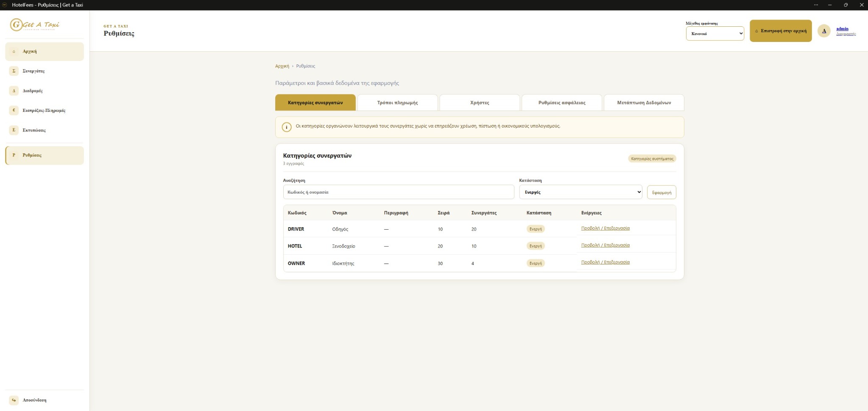Click the Αποσύνδεση logout icon
The image size is (868, 411).
pyautogui.click(x=14, y=400)
